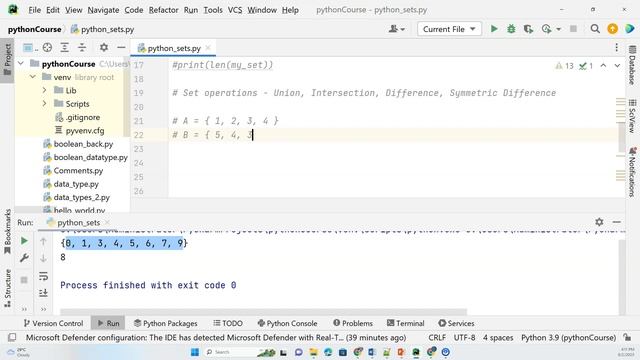This screenshot has width=640, height=360.
Task: Stop the run in Run panel
Action: [x=24, y=280]
